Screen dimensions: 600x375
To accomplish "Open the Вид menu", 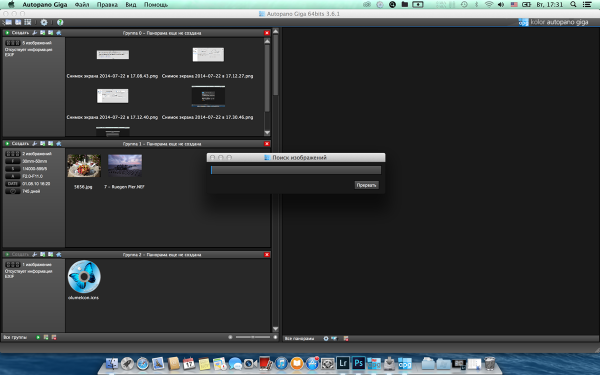I will pyautogui.click(x=130, y=5).
